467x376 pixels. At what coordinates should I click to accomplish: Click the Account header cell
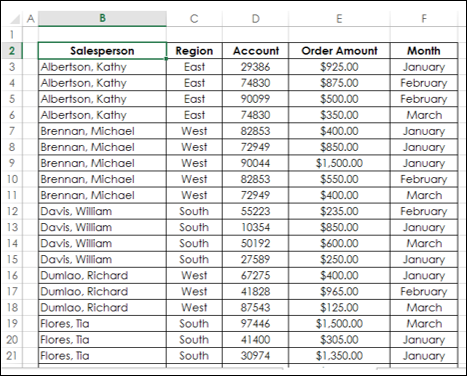(256, 51)
